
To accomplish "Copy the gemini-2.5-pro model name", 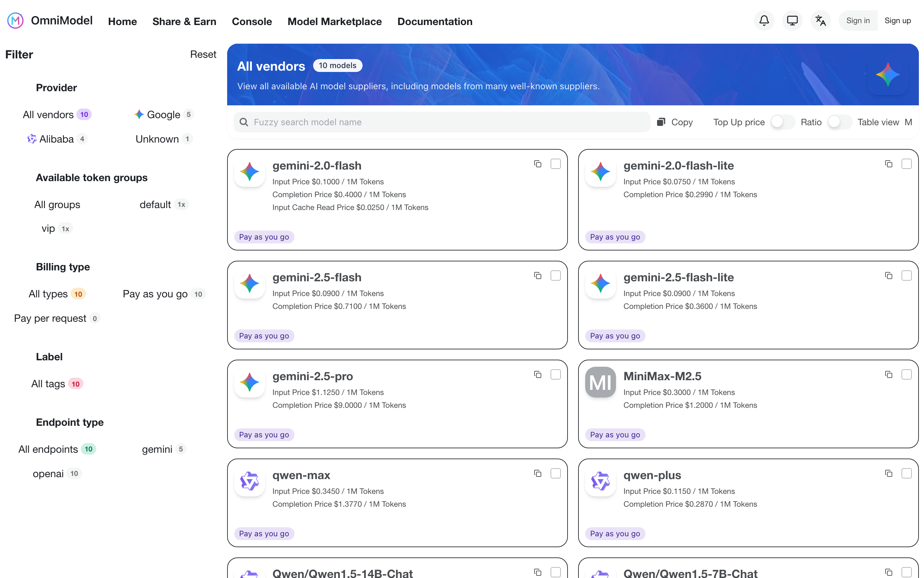I will [538, 375].
